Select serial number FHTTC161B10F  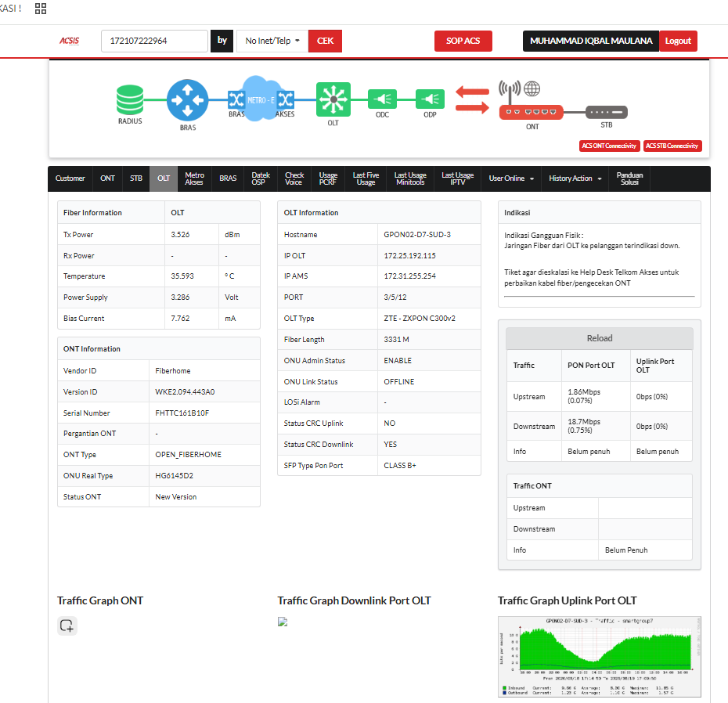[x=182, y=413]
